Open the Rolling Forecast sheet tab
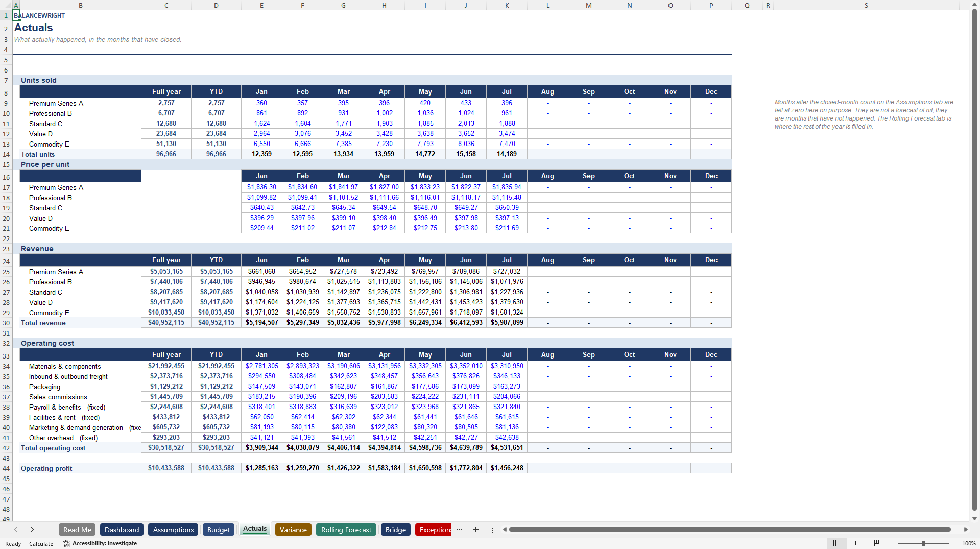 coord(346,530)
